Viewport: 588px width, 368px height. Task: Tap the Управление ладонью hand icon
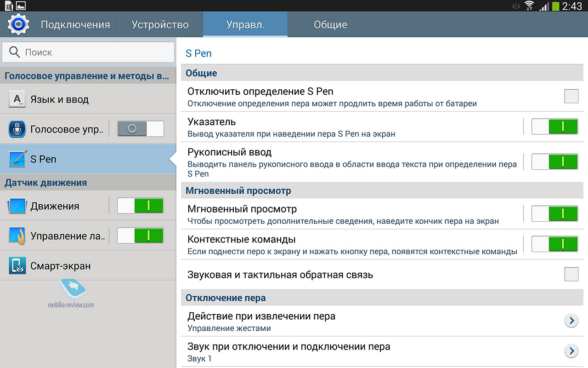[x=17, y=236]
